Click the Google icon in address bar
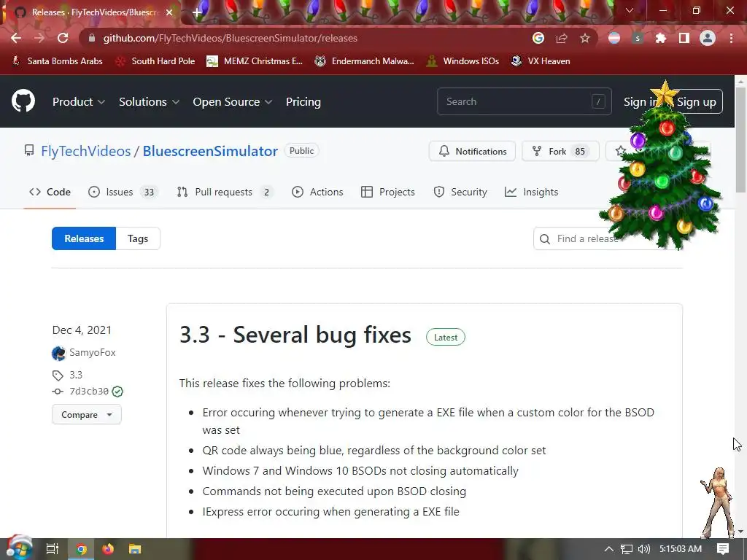The image size is (747, 560). 538,38
